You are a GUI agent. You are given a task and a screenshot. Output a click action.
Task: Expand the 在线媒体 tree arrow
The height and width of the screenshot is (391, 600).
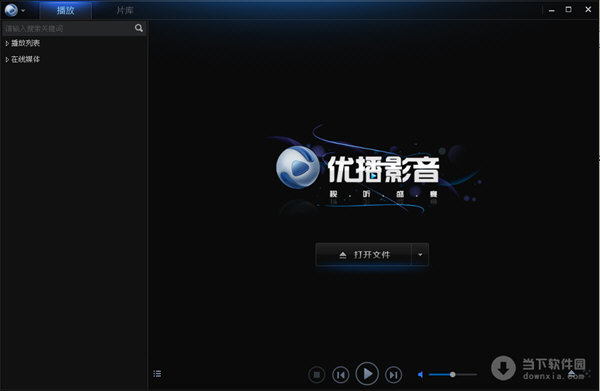(x=7, y=60)
